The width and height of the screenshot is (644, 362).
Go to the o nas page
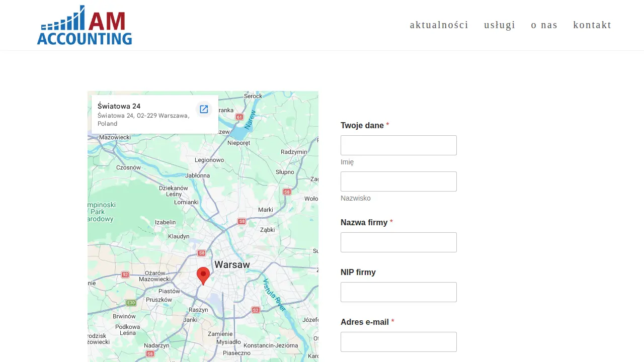point(544,25)
